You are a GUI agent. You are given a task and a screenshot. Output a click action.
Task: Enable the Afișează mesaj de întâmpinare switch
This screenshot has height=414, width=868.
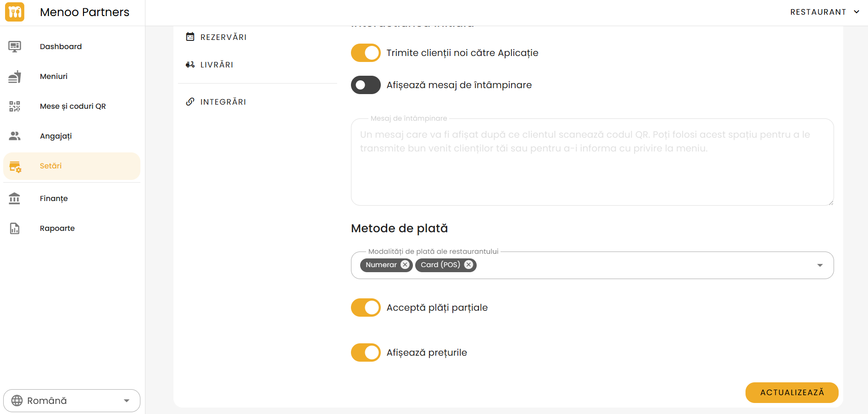pyautogui.click(x=366, y=85)
